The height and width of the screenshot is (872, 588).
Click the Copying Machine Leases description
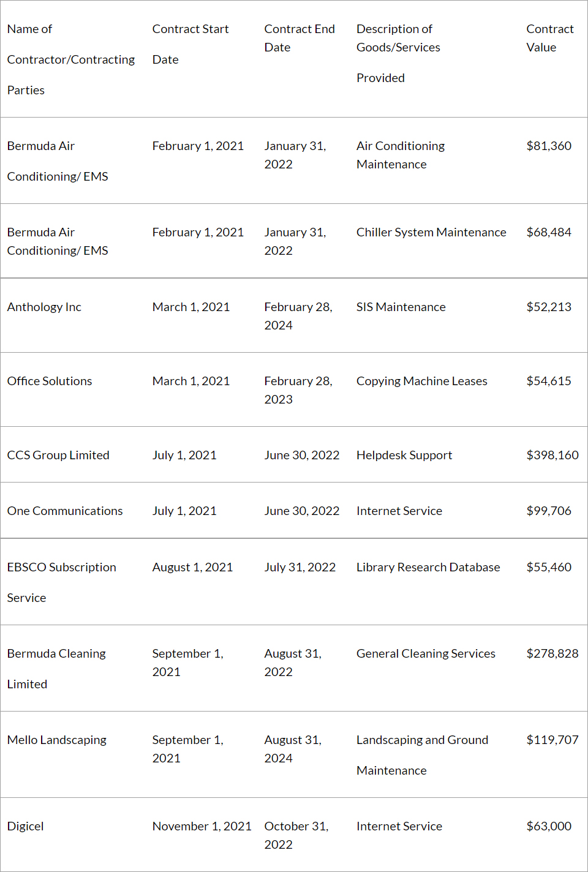point(422,381)
